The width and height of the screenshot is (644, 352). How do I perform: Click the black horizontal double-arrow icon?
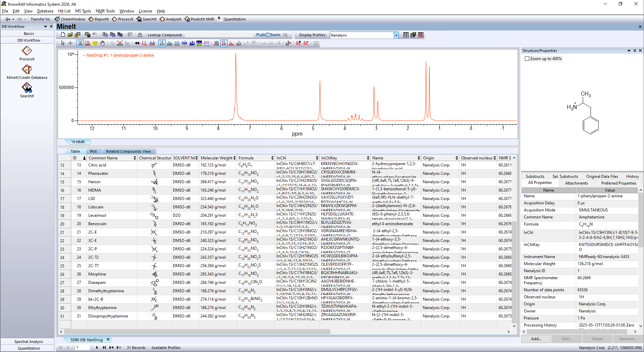(137, 43)
